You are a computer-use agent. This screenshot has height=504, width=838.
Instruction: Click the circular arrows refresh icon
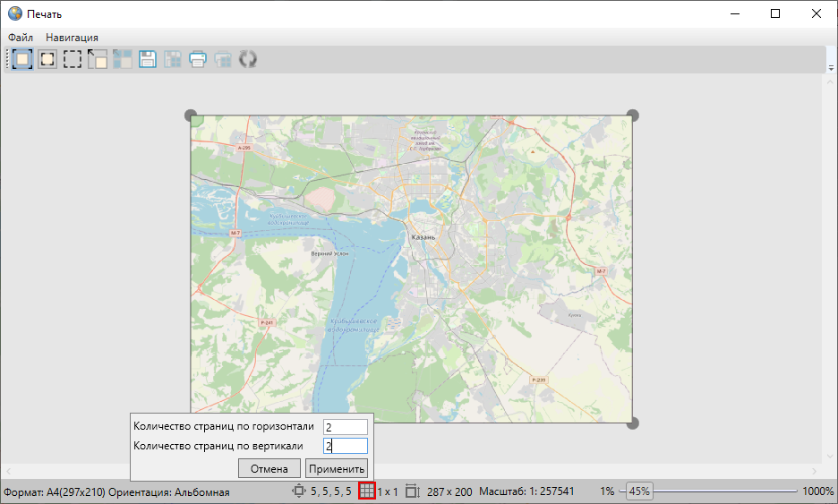(x=248, y=60)
